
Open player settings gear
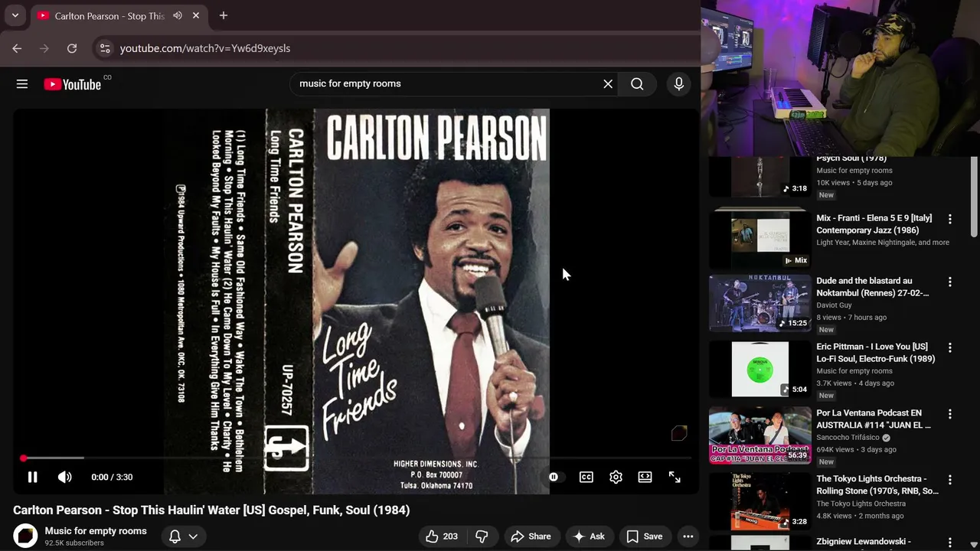(x=616, y=477)
